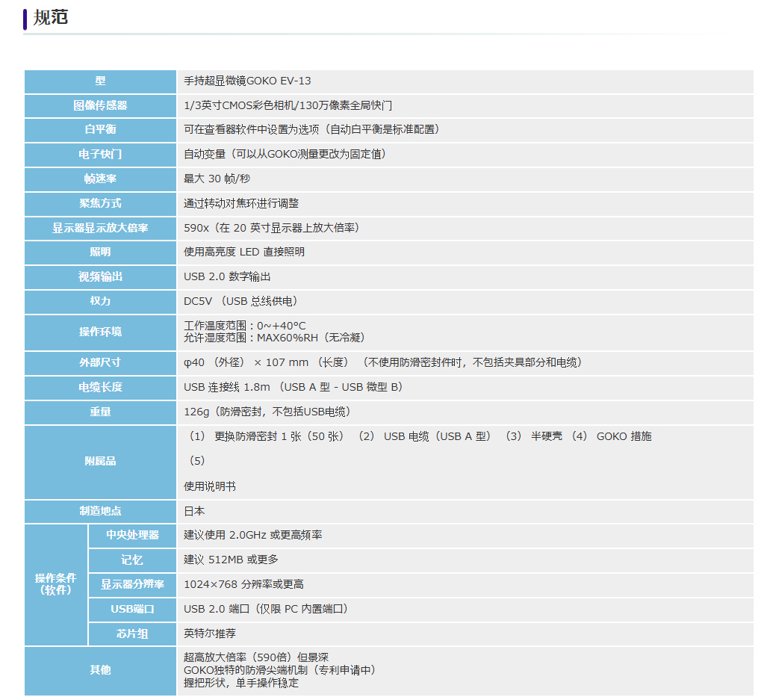Click the USB 2.0 数字输出 value

(x=227, y=277)
